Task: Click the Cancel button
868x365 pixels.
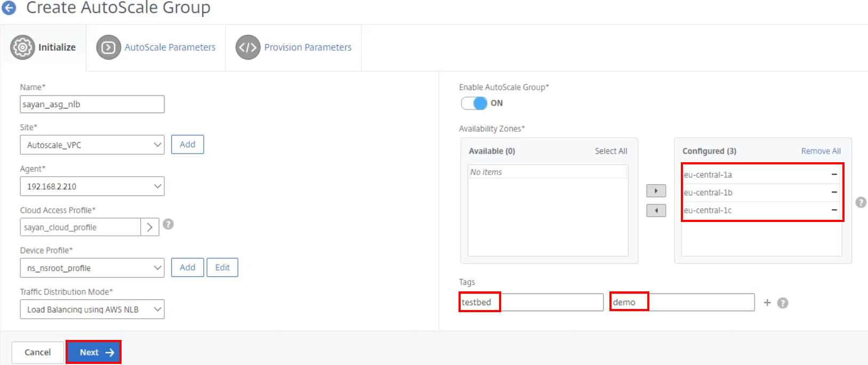Action: tap(38, 352)
